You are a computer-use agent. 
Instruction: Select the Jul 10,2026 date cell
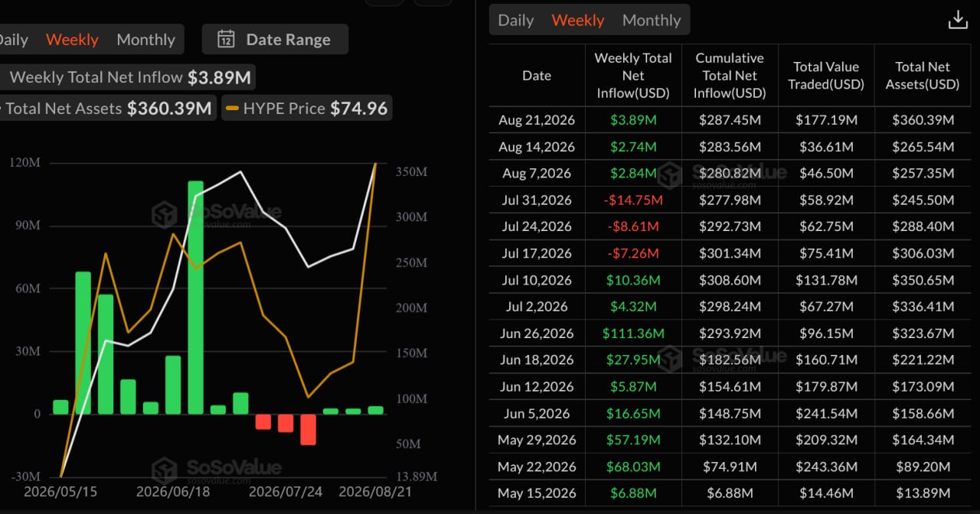pyautogui.click(x=537, y=280)
